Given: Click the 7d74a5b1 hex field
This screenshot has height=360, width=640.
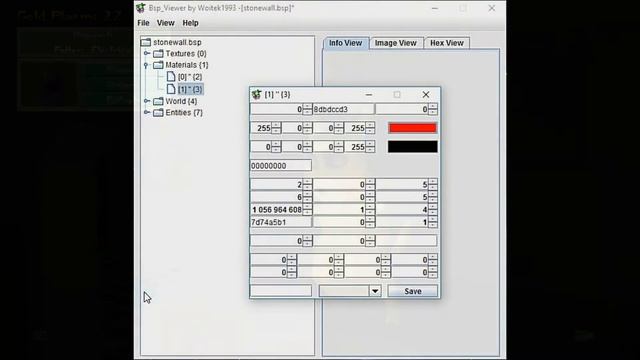Looking at the screenshot, I should coord(281,222).
